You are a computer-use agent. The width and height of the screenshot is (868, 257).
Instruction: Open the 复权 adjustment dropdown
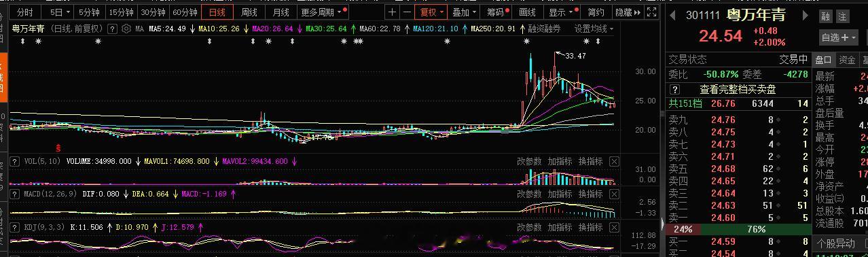click(x=431, y=12)
